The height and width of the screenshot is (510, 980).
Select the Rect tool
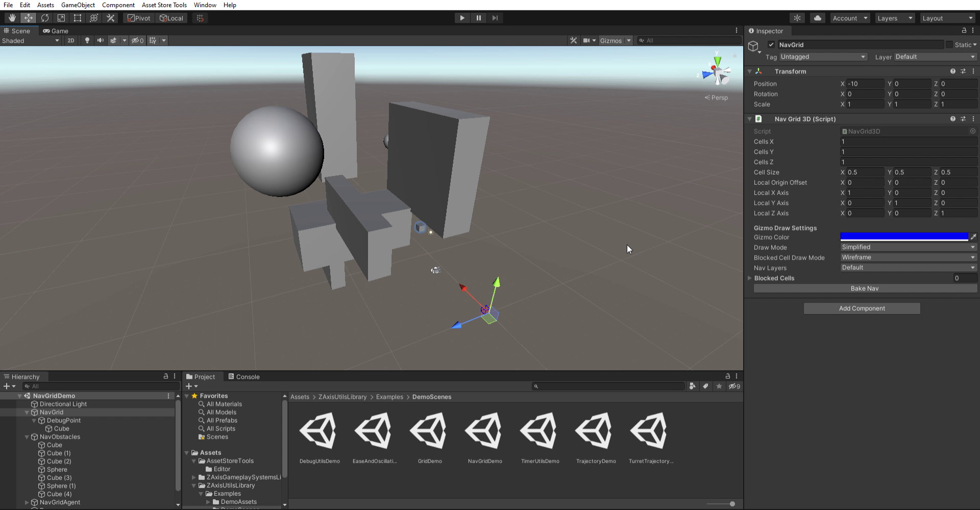tap(78, 18)
